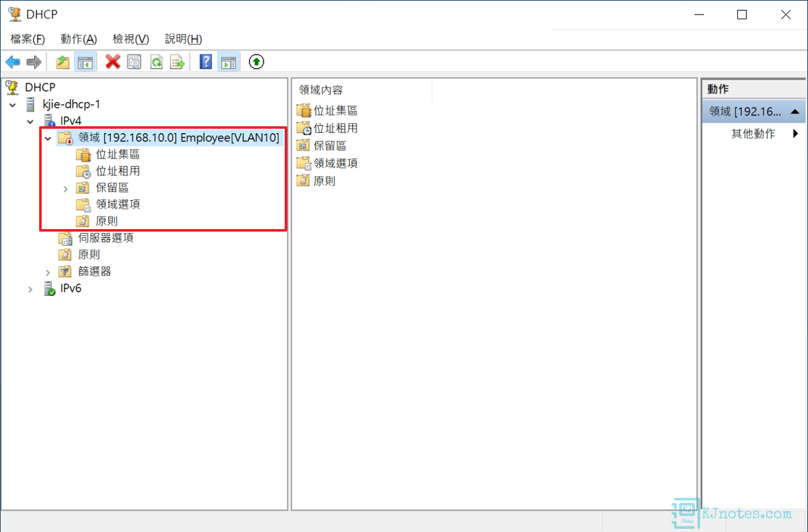Collapse the 領域 [192.168.10.0] Employee scope
Screen dimensions: 808x532
click(x=47, y=138)
